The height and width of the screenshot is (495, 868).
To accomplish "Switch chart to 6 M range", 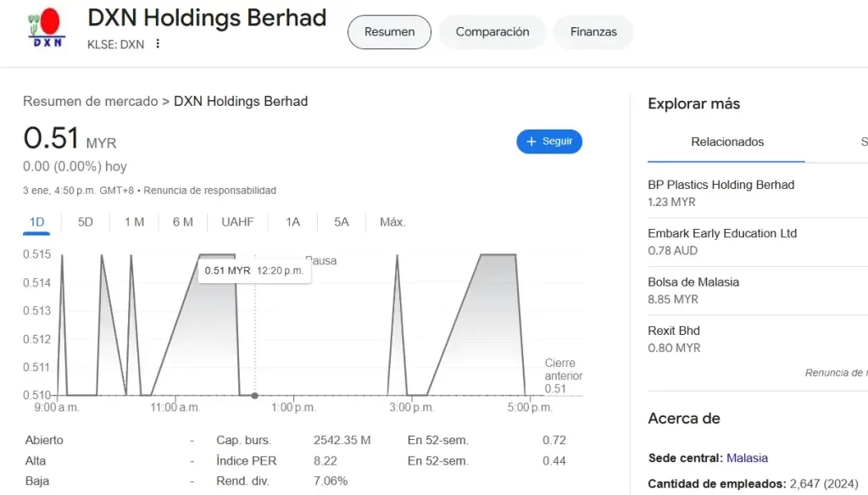I will click(182, 222).
